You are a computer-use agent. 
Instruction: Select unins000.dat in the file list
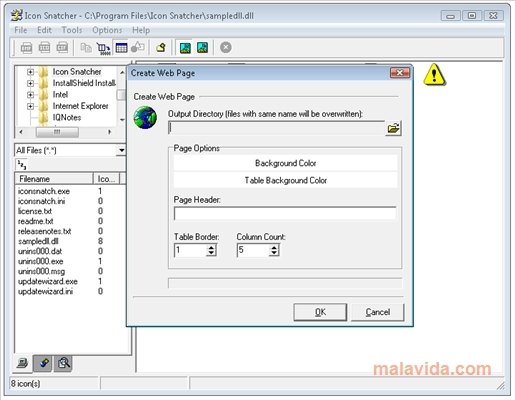[40, 251]
